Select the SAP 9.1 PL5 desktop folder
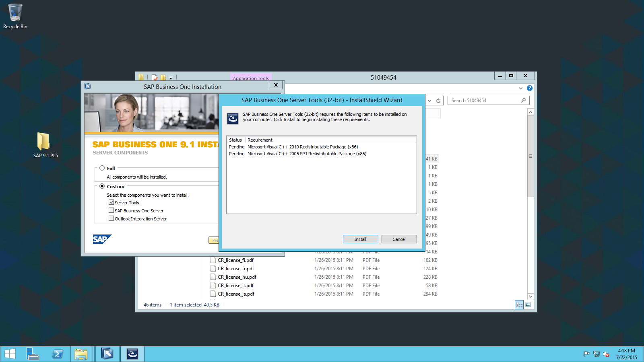Viewport: 644px width, 362px height. click(45, 145)
